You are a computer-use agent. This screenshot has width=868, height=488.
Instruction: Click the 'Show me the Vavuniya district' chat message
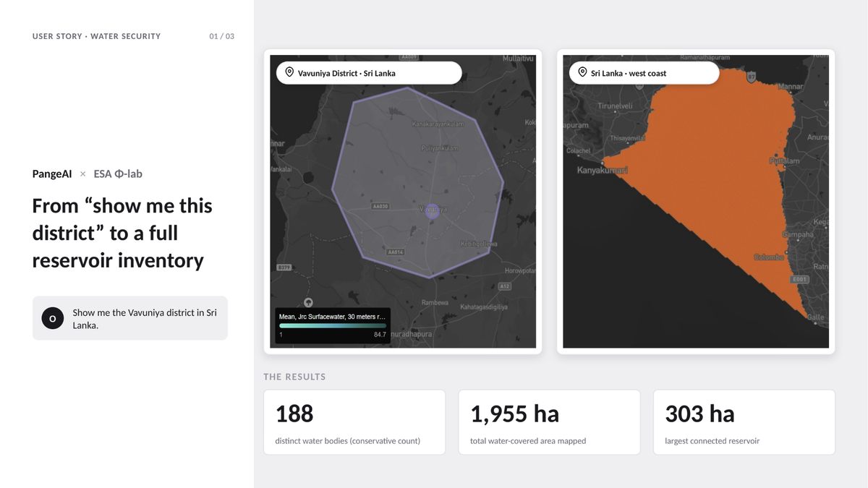click(x=130, y=318)
